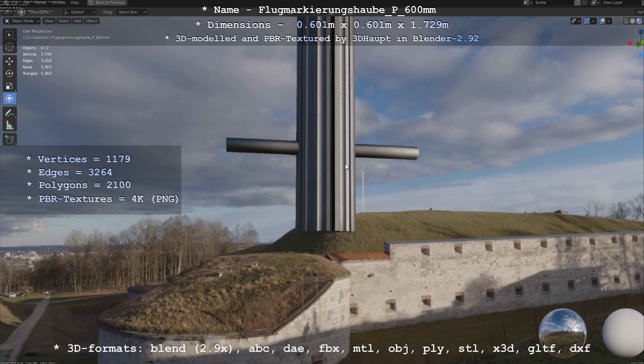Click the highlighted Transform tool

(9, 98)
